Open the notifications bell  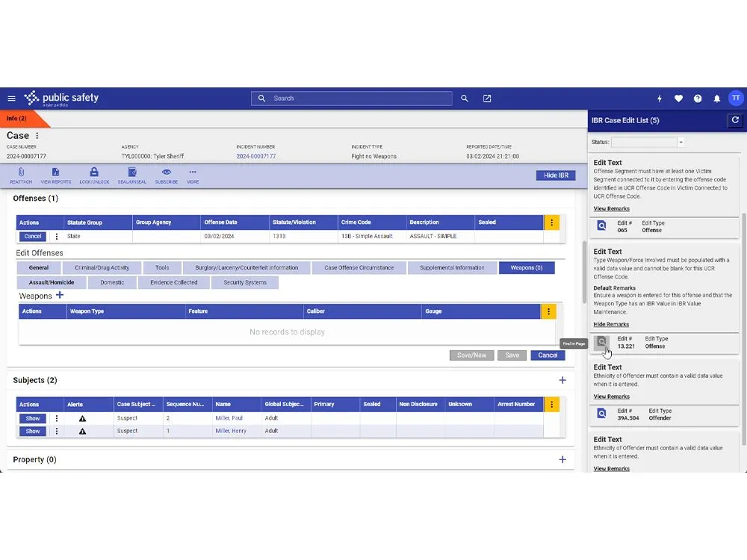click(717, 99)
